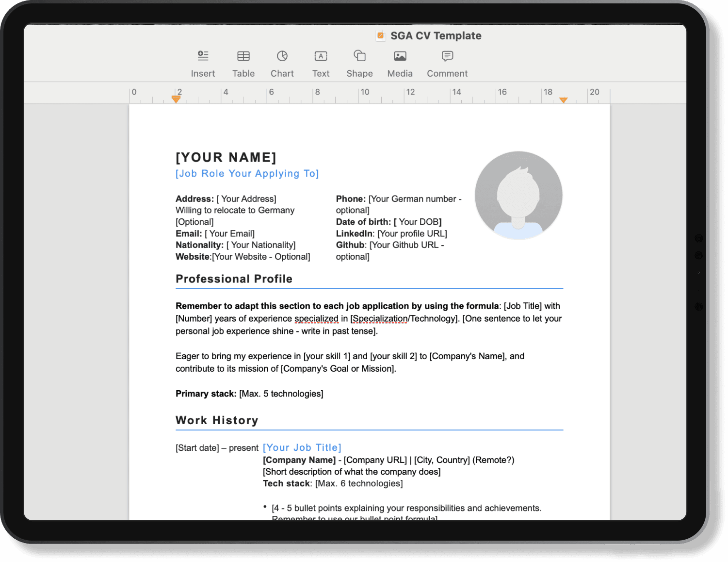Insert a Chart from the toolbar

[x=282, y=64]
